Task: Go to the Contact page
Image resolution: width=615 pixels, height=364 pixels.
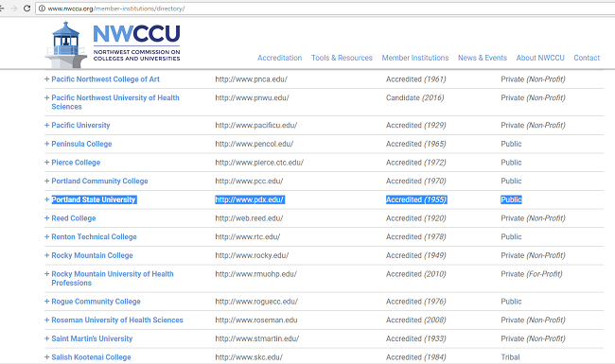Action: coord(587,58)
